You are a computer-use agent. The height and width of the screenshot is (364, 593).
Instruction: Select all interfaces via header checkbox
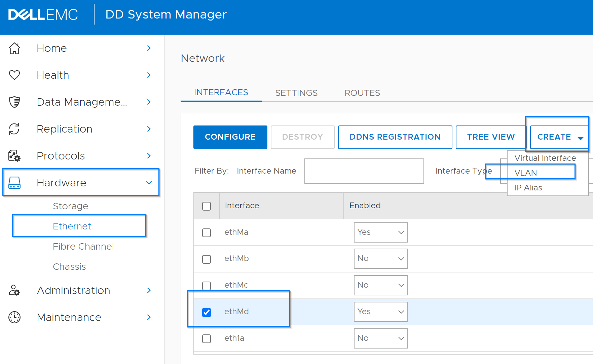pos(206,206)
